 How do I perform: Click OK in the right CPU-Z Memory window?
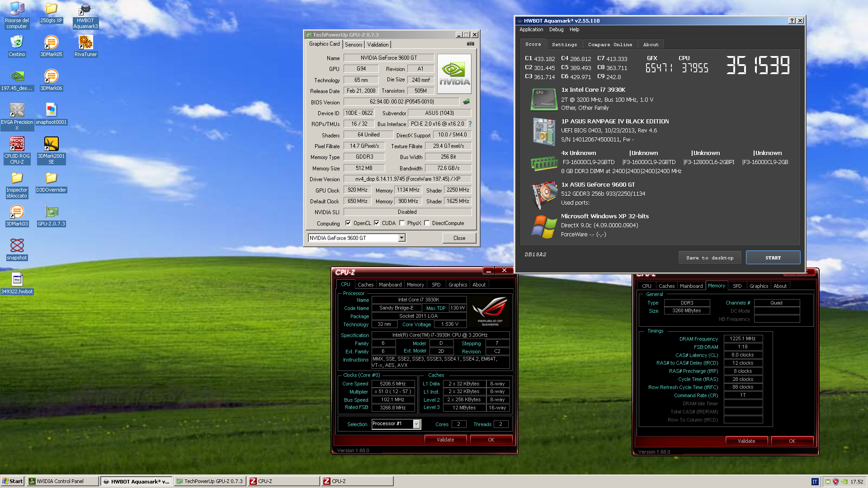pyautogui.click(x=792, y=441)
